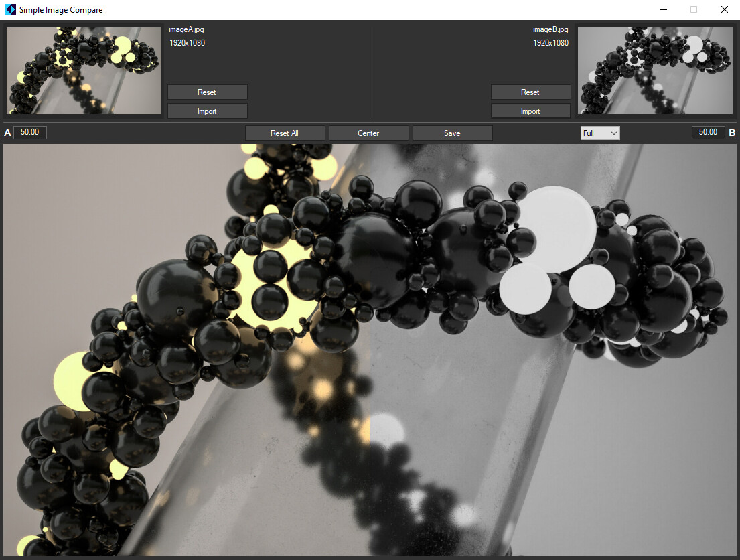The image size is (740, 560).
Task: Select the imageA.jpg thumbnail preview
Action: pos(84,70)
